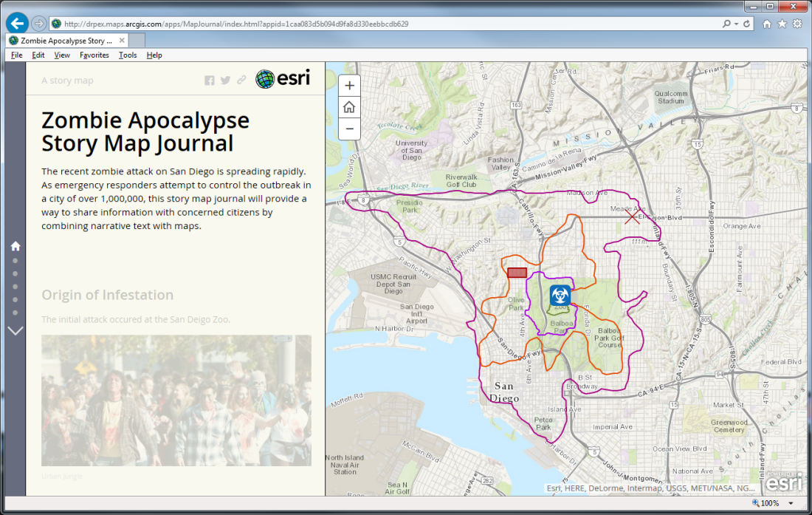This screenshot has height=515, width=812.
Task: Close the Zombie Apocalypse Story tab
Action: pyautogui.click(x=122, y=41)
